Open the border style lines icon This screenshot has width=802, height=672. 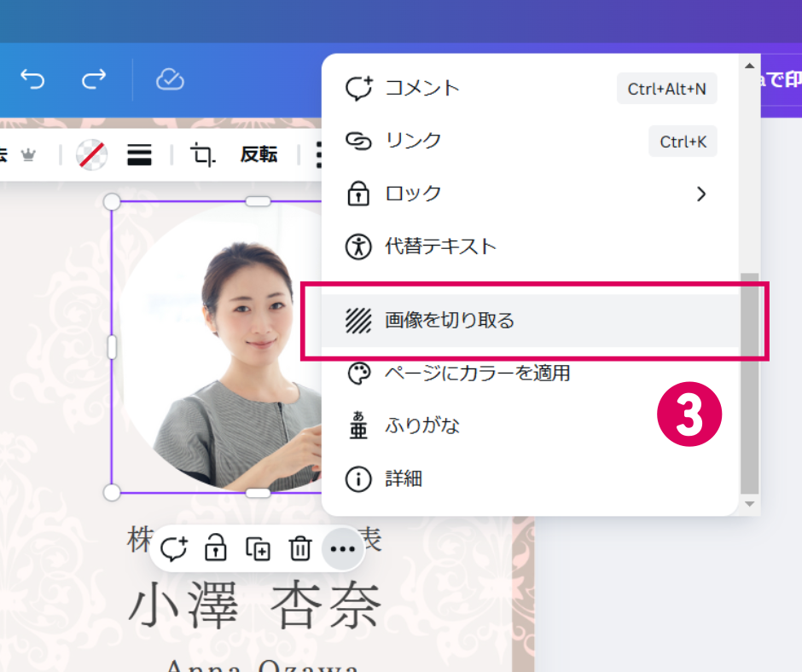pyautogui.click(x=139, y=154)
